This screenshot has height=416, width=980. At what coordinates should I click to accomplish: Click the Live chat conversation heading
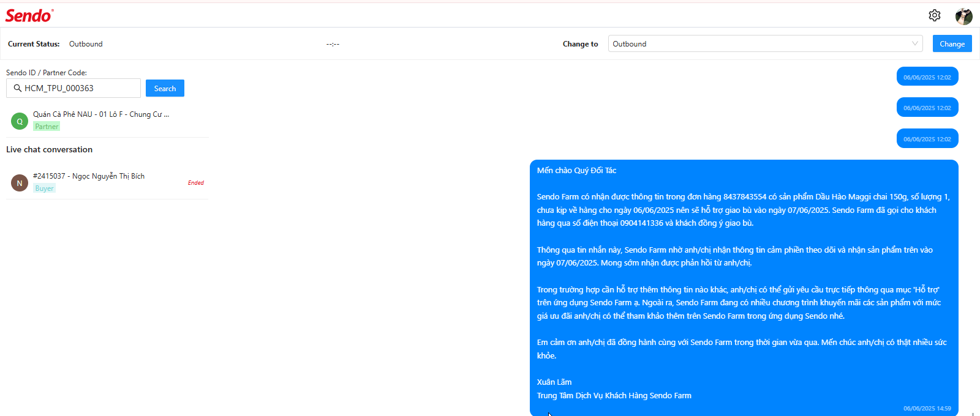tap(49, 149)
